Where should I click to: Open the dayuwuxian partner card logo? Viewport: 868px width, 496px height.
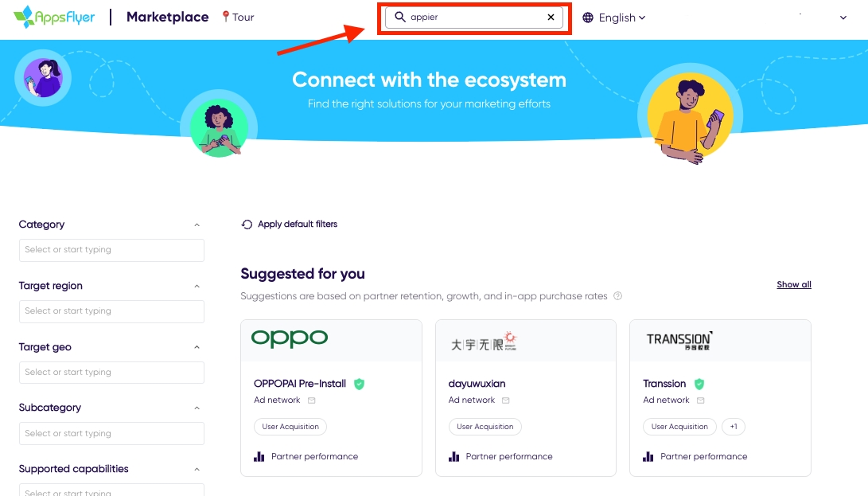pos(485,341)
